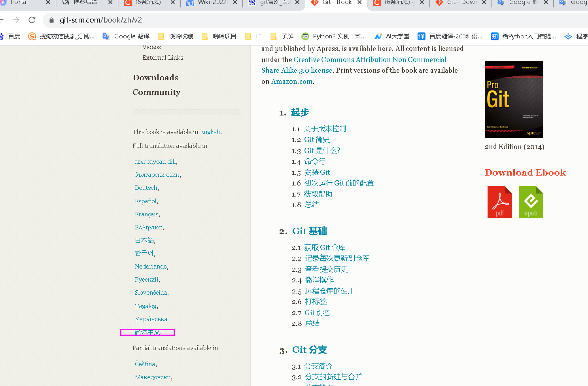Screen dimensions: 588x386
Task: Select the Deutsch translation
Action: [146, 188]
